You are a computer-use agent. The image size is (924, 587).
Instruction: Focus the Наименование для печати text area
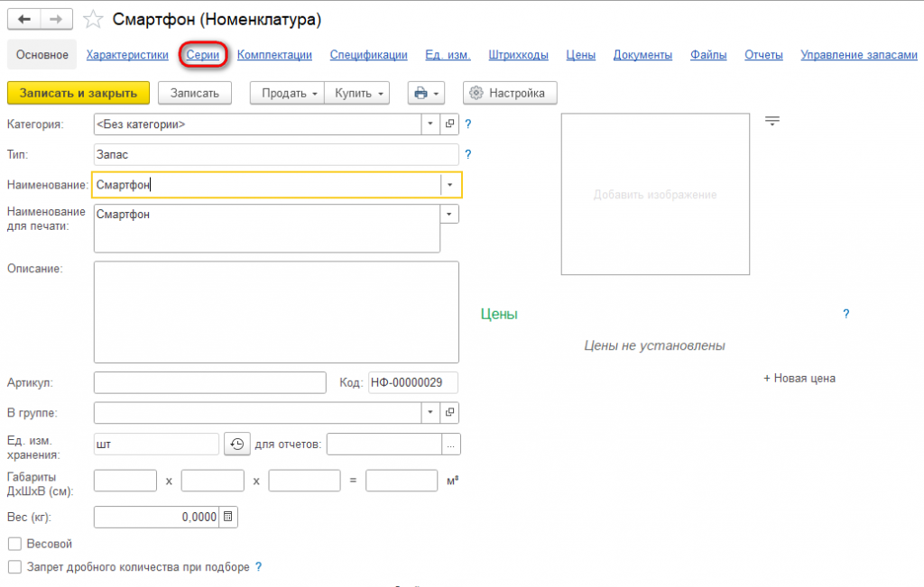point(266,228)
